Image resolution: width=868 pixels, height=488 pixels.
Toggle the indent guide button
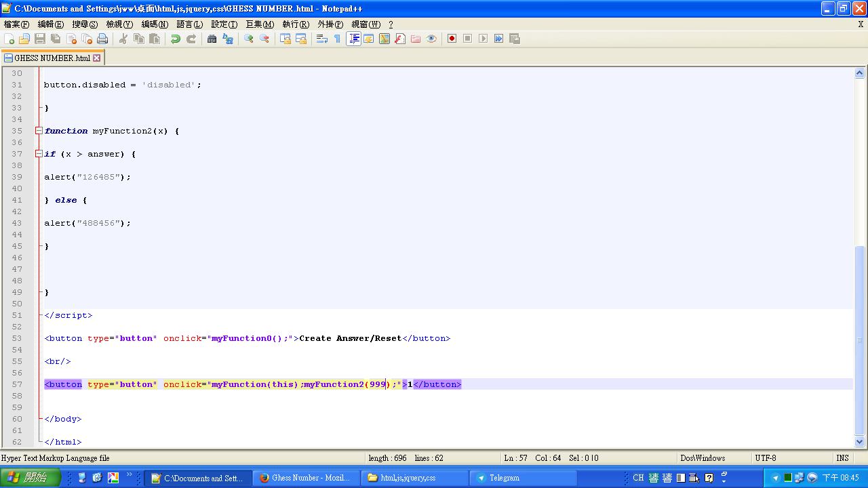[353, 39]
